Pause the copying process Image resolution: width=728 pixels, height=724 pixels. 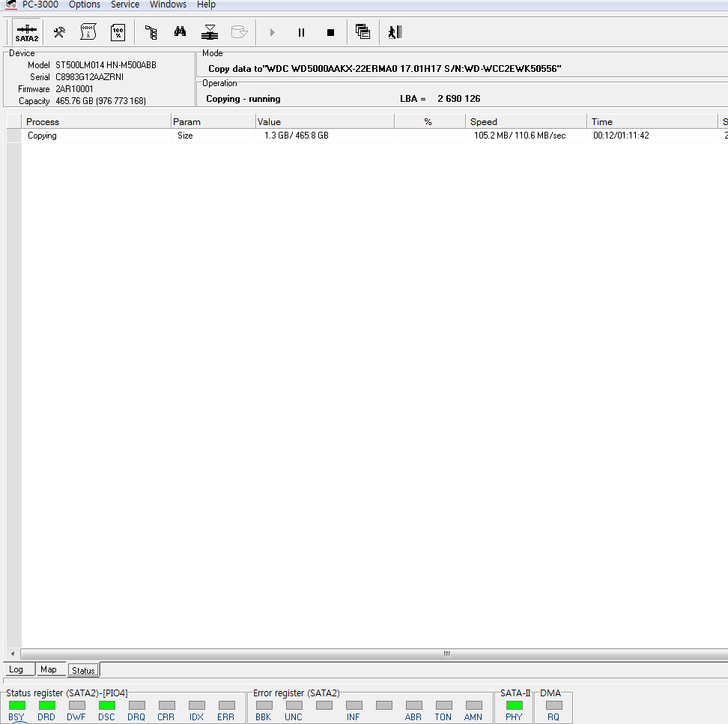coord(301,32)
